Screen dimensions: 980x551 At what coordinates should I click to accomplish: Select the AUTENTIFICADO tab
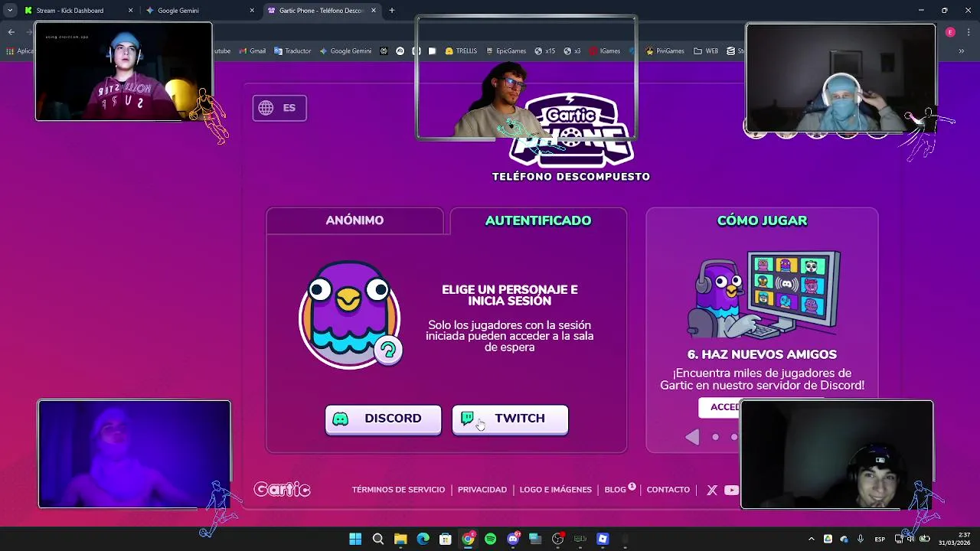coord(538,220)
